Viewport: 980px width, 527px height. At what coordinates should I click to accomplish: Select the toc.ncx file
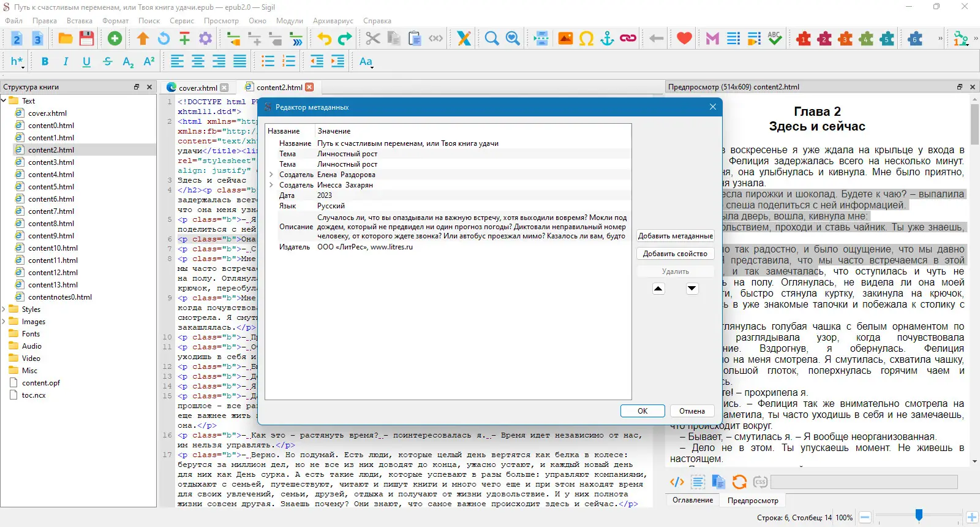coord(34,395)
